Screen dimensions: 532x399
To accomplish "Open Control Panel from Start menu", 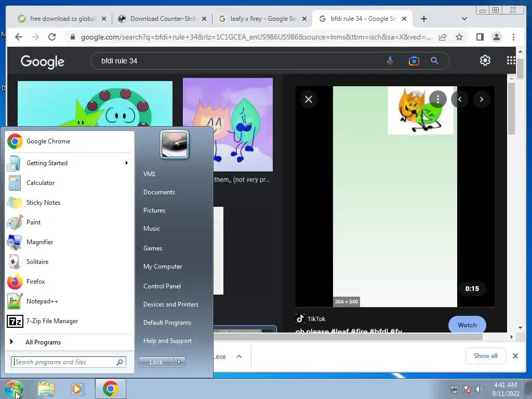I will point(162,286).
